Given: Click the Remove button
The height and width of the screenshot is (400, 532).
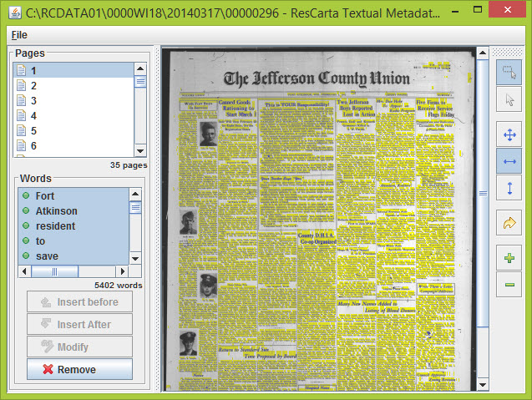Looking at the screenshot, I should [79, 369].
